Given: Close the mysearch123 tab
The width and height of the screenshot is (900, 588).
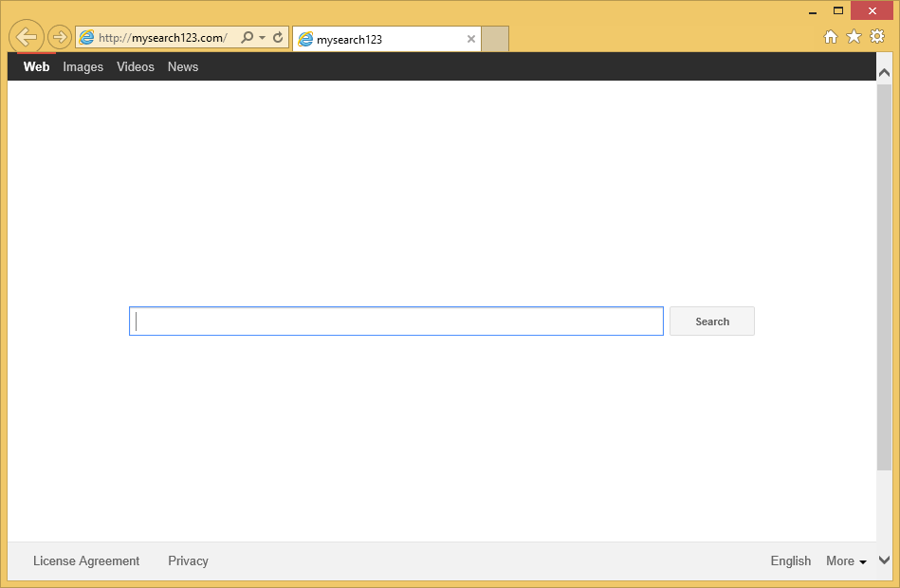Looking at the screenshot, I should coord(471,39).
